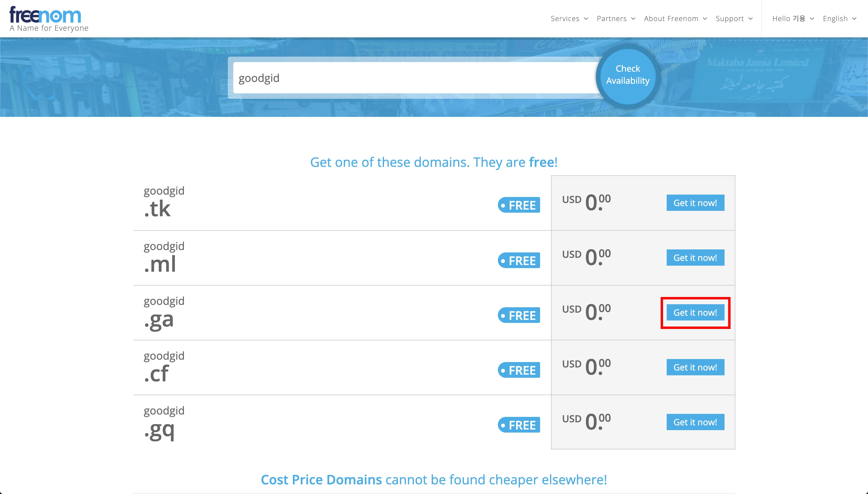Screen dimensions: 868x494
Task: Expand the Services dropdown menu
Action: [569, 19]
